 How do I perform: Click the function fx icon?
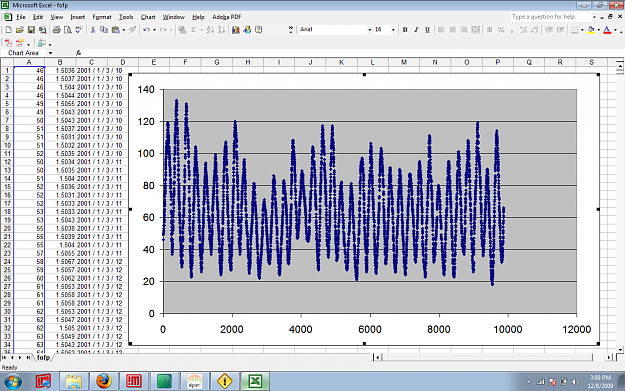[79, 53]
